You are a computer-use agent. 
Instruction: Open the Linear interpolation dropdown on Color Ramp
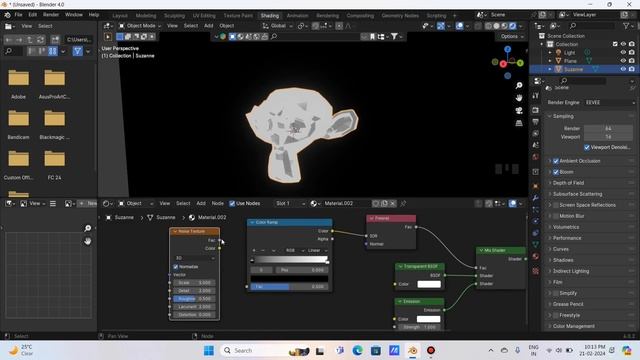click(317, 250)
